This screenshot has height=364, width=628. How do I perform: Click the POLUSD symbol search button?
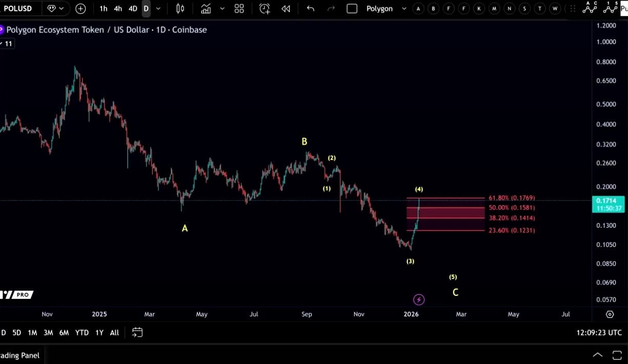(x=18, y=9)
